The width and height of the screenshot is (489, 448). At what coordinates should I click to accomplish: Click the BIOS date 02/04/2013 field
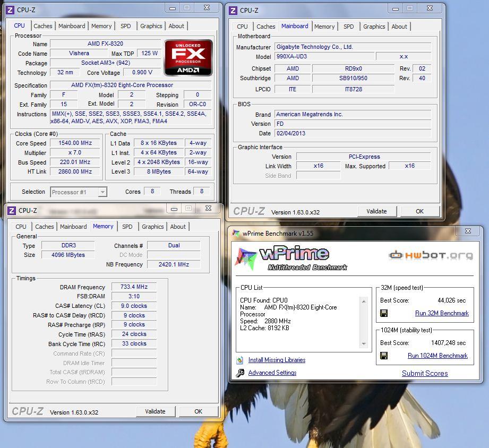353,133
